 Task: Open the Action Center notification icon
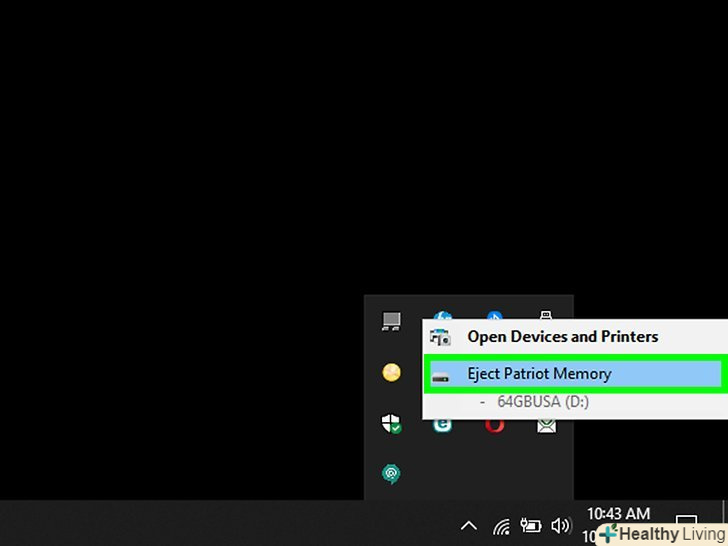click(x=686, y=520)
